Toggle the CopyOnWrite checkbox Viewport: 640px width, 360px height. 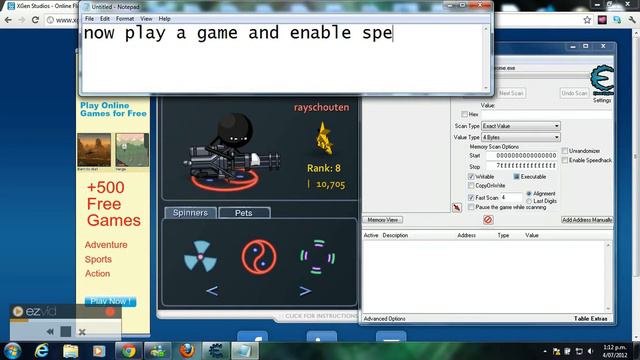point(471,186)
